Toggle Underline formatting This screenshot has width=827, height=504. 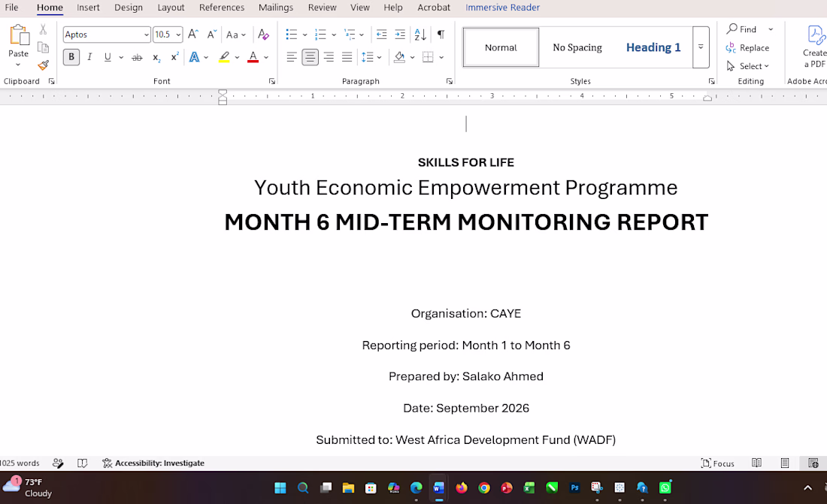point(108,57)
